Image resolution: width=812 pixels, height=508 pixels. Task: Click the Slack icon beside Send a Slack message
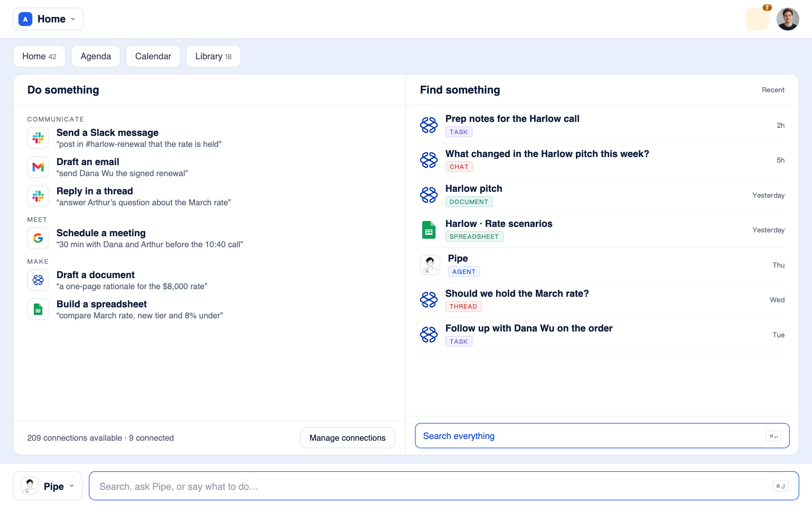38,138
